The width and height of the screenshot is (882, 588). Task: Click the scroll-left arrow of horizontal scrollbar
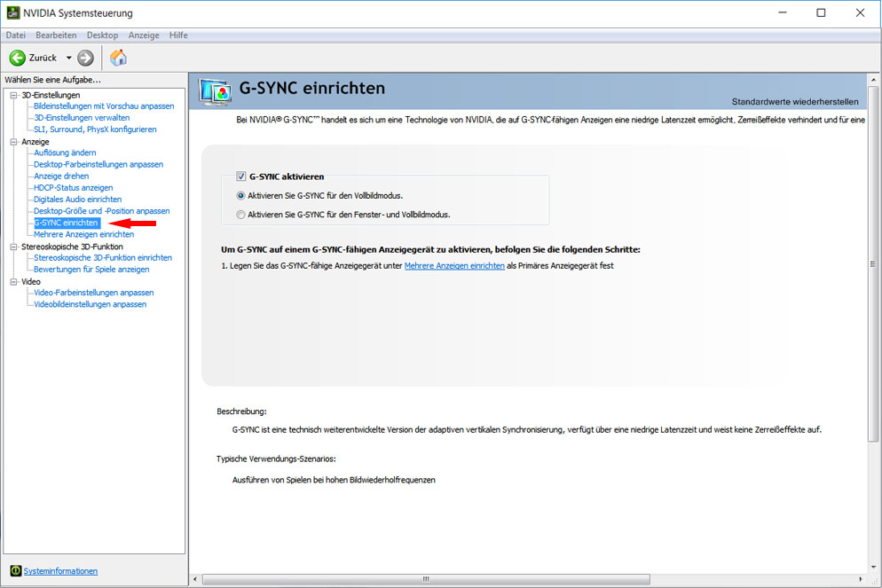pos(195,579)
